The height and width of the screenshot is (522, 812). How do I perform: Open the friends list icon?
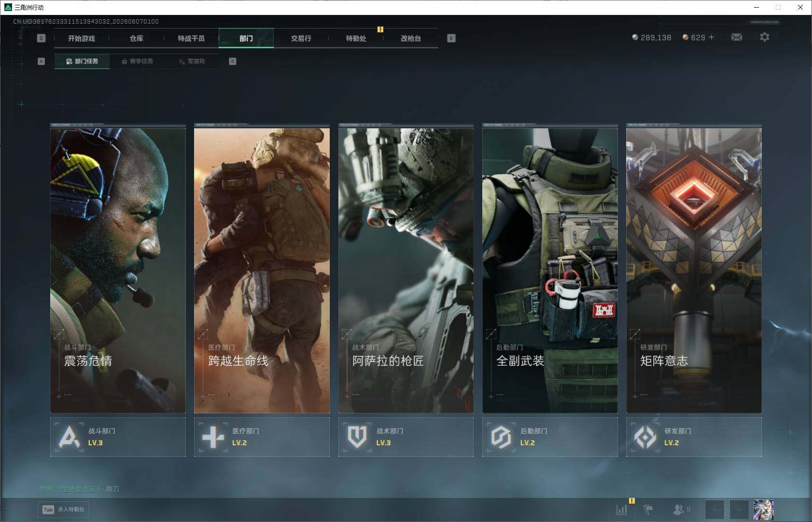(679, 509)
